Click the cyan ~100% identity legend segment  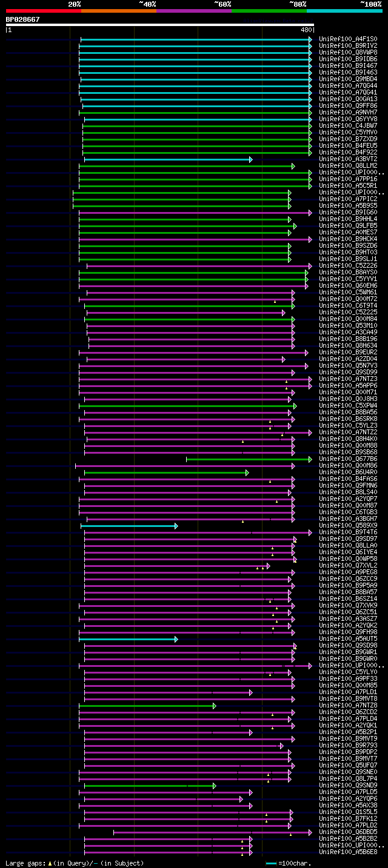tap(344, 10)
